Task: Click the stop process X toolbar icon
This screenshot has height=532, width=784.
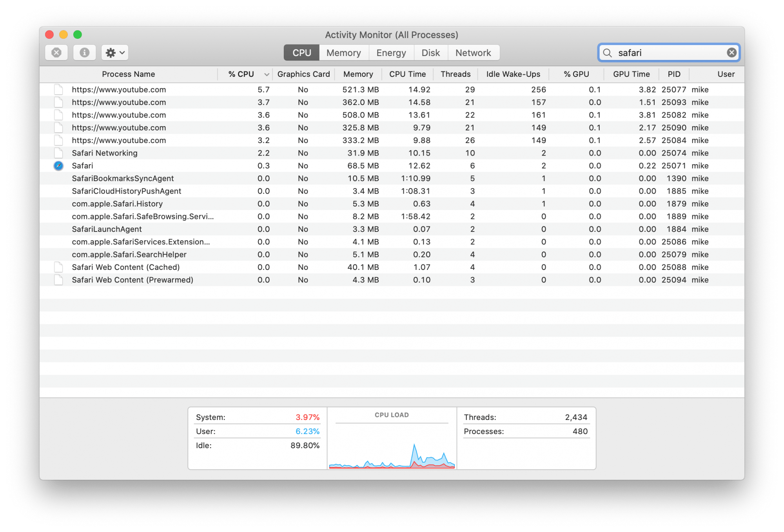Action: click(x=56, y=52)
